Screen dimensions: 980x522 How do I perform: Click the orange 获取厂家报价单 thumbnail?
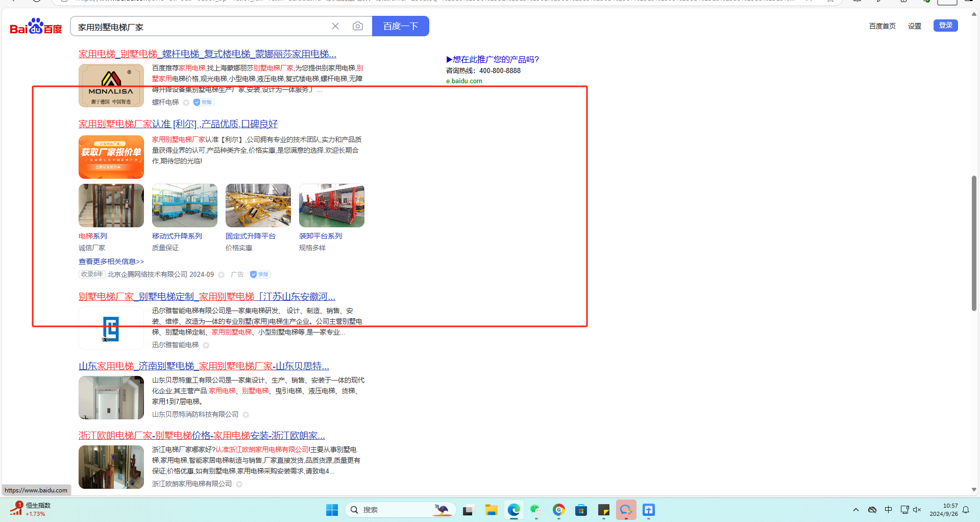point(111,157)
